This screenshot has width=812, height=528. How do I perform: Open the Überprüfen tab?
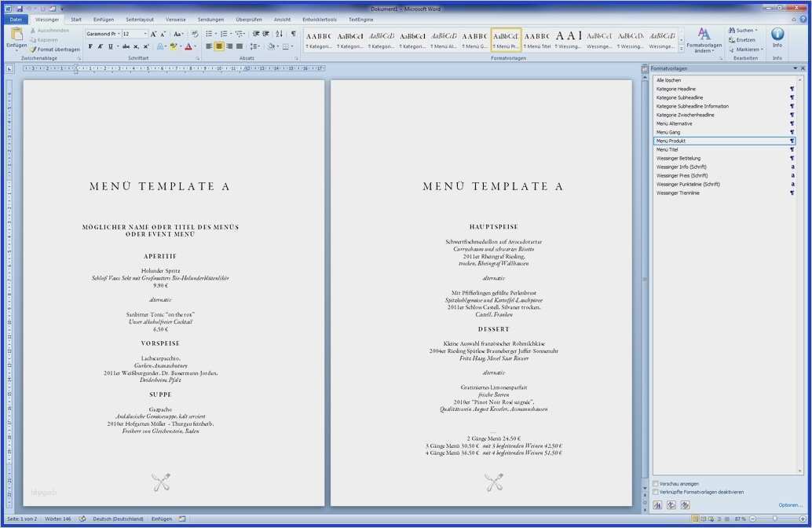(x=249, y=20)
